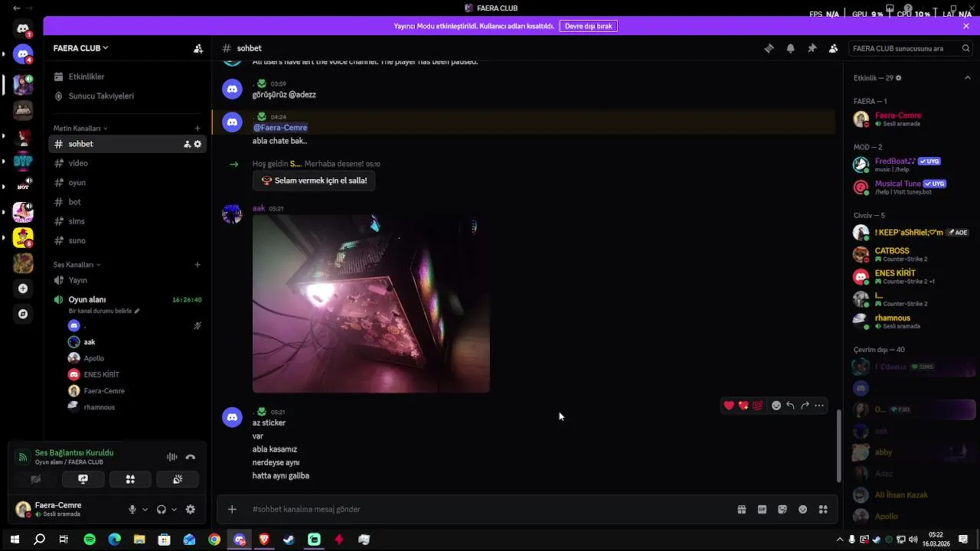
Task: Click the invite people icon beside FAERA CLUB
Action: coord(198,48)
